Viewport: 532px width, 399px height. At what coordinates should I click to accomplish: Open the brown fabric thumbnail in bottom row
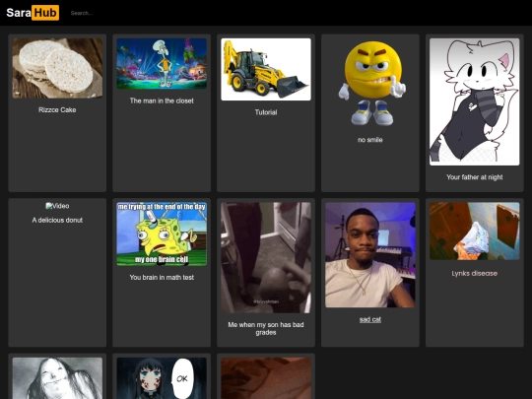pyautogui.click(x=266, y=378)
